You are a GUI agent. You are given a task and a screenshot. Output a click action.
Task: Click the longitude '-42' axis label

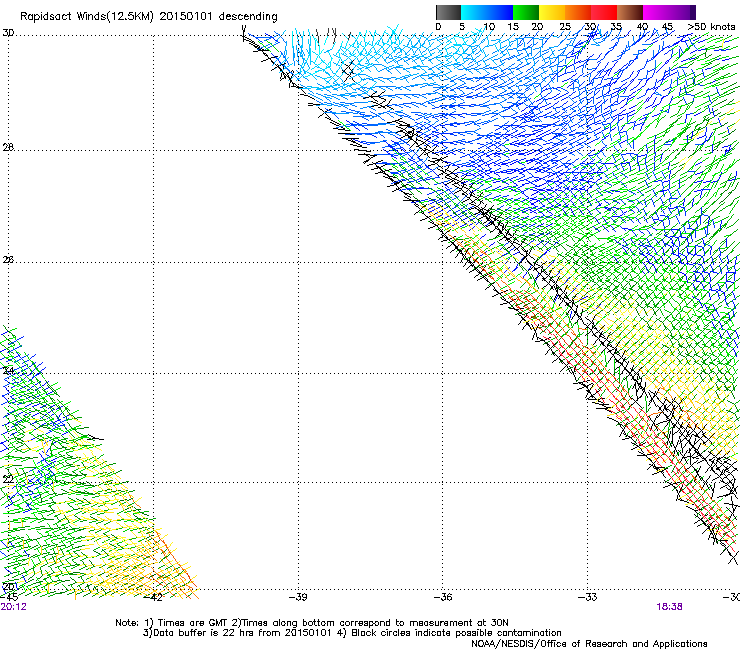pyautogui.click(x=154, y=597)
